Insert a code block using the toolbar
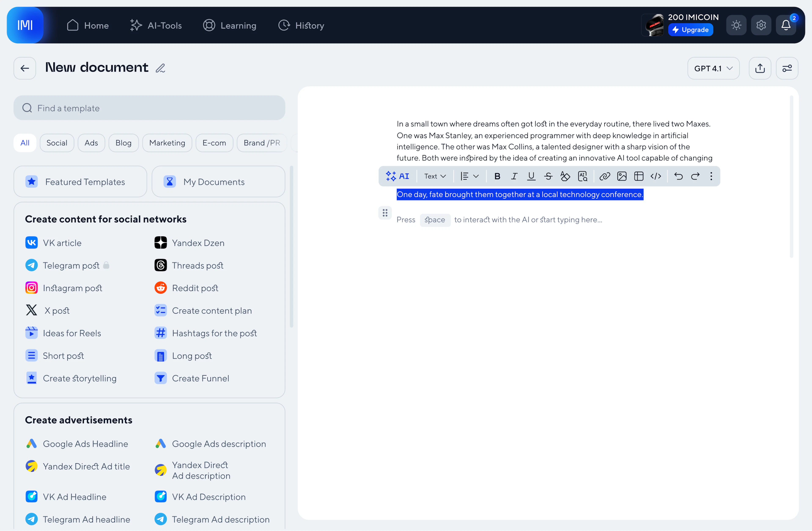The width and height of the screenshot is (812, 531). pos(656,176)
